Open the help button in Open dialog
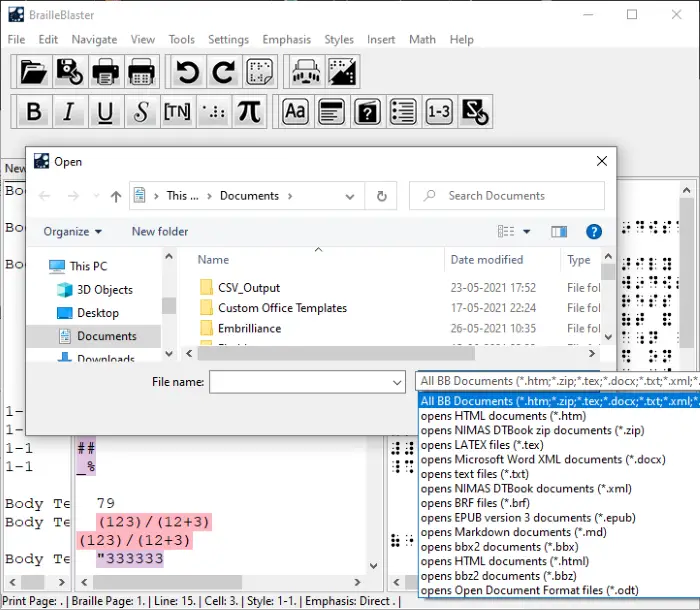 point(594,231)
